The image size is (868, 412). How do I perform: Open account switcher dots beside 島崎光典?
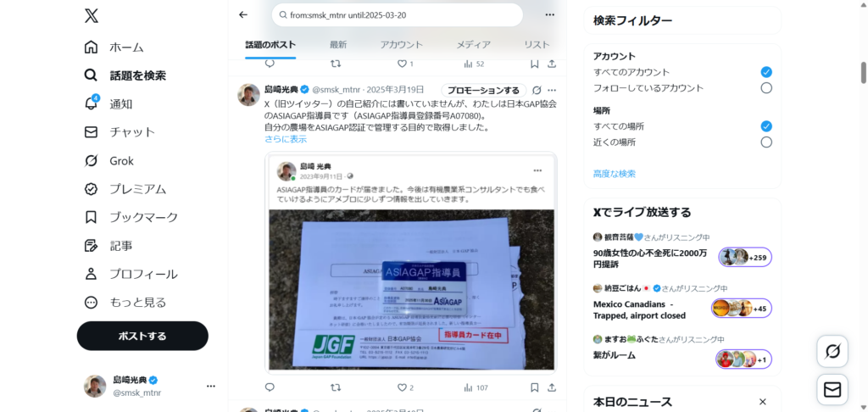[211, 386]
